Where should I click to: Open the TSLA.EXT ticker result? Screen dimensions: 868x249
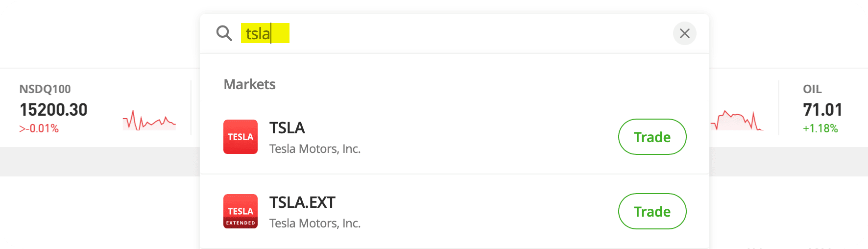tap(302, 202)
